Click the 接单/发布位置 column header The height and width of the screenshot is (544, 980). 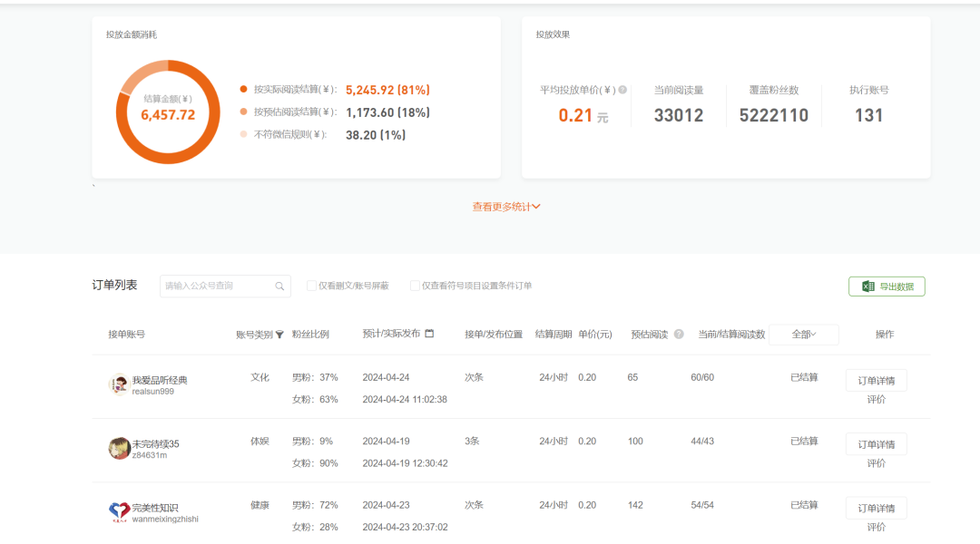pyautogui.click(x=494, y=335)
